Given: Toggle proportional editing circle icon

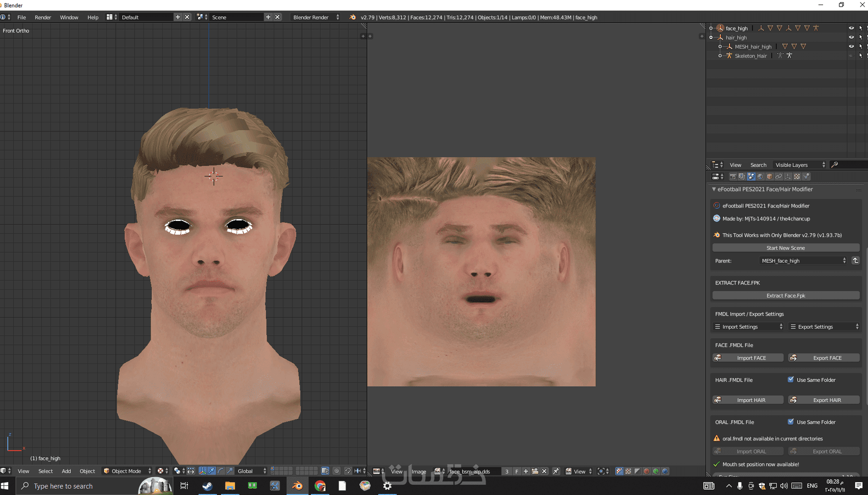Looking at the screenshot, I should [x=336, y=471].
